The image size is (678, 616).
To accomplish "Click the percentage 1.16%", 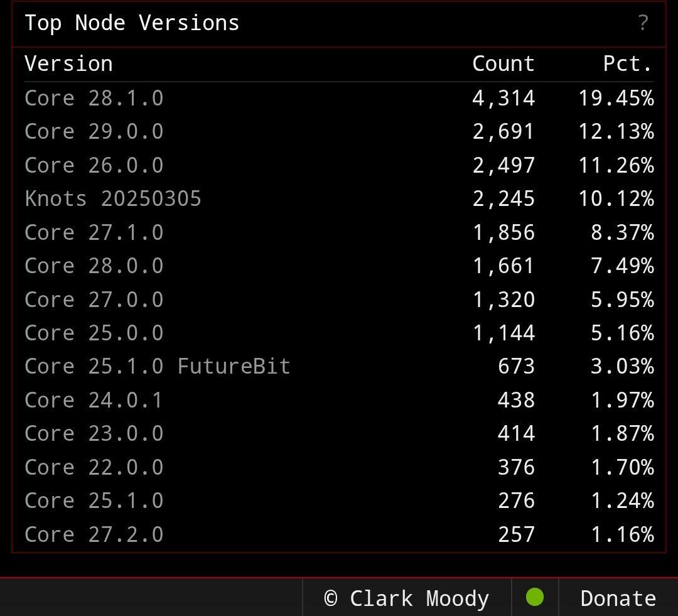I will coord(622,534).
